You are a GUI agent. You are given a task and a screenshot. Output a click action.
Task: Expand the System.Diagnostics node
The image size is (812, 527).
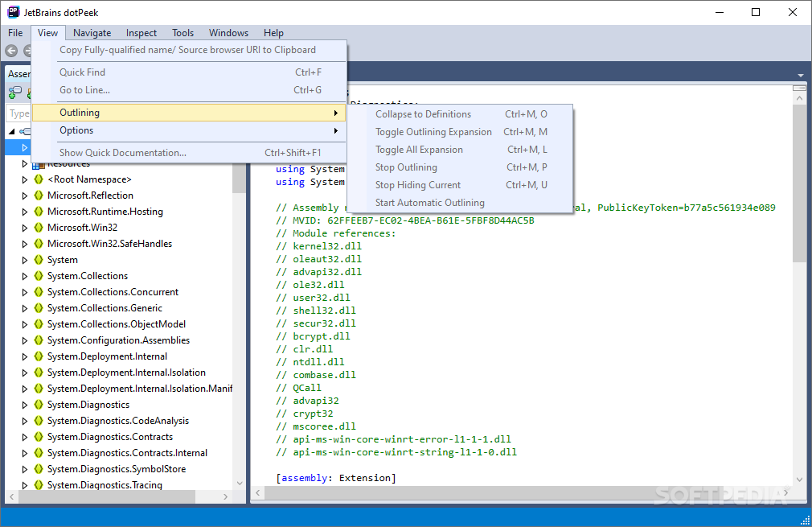click(24, 404)
